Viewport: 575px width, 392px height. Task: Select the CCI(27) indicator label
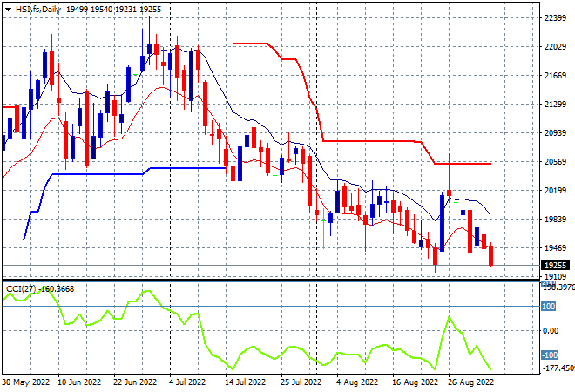pyautogui.click(x=21, y=289)
